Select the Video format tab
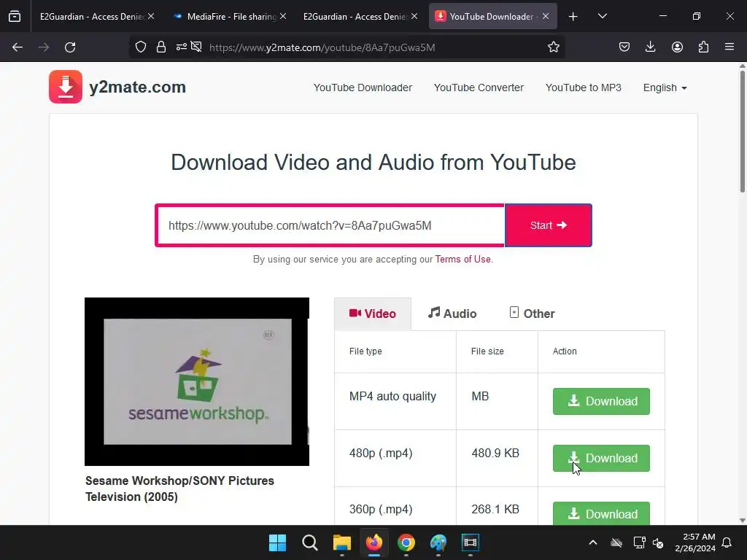Screen dimensions: 747x560 click(x=373, y=314)
